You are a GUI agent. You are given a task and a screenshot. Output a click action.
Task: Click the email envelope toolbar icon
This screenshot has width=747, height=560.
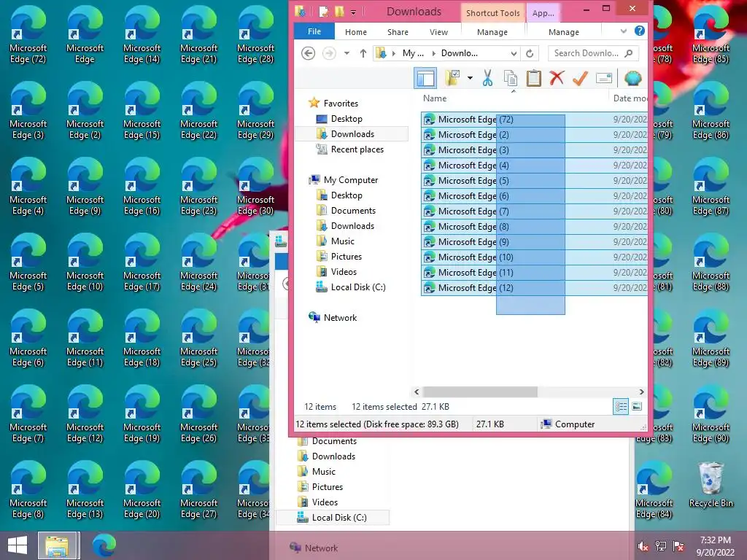[603, 78]
